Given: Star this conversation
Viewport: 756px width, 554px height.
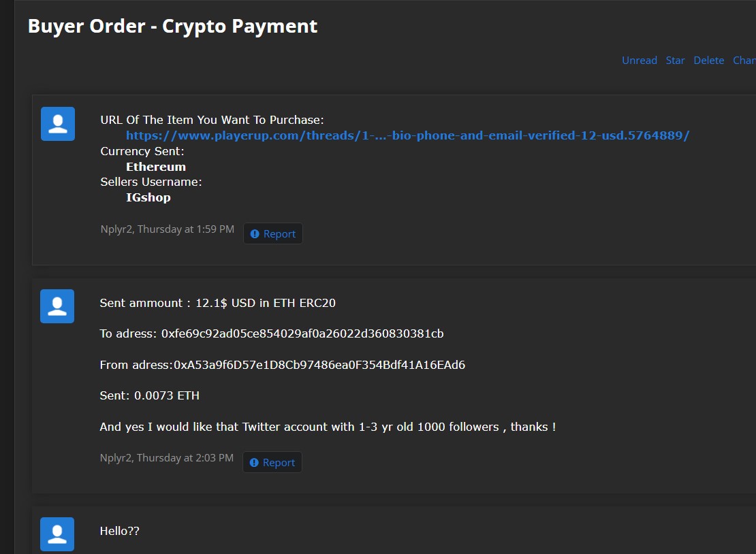Looking at the screenshot, I should pos(675,61).
